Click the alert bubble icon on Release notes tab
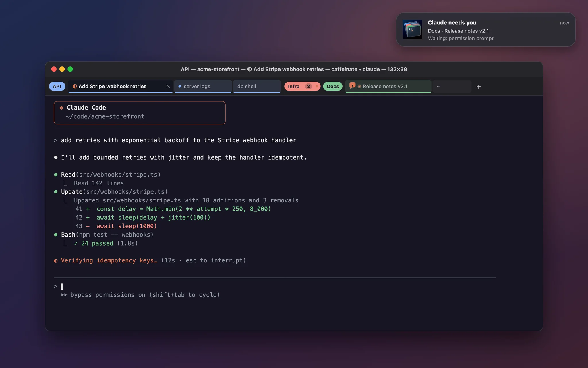Screen dimensions: 588x368 click(x=352, y=85)
